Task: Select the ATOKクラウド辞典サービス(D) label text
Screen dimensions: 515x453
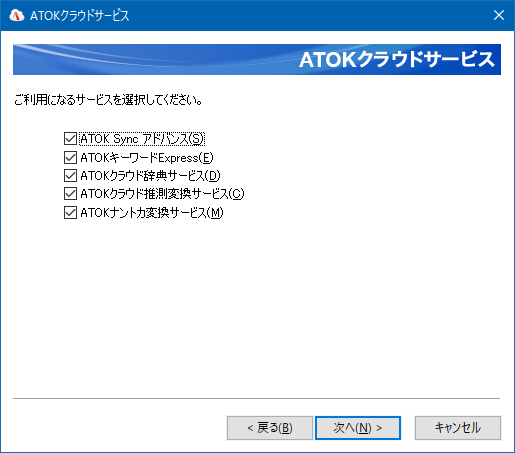Action: [150, 175]
